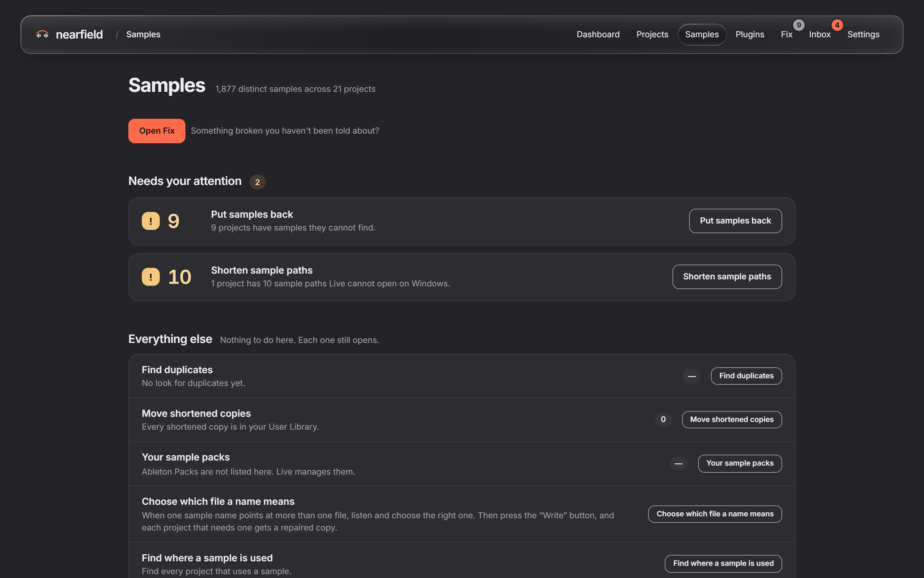Click the Samples page heading
This screenshot has width=924, height=578.
167,85
